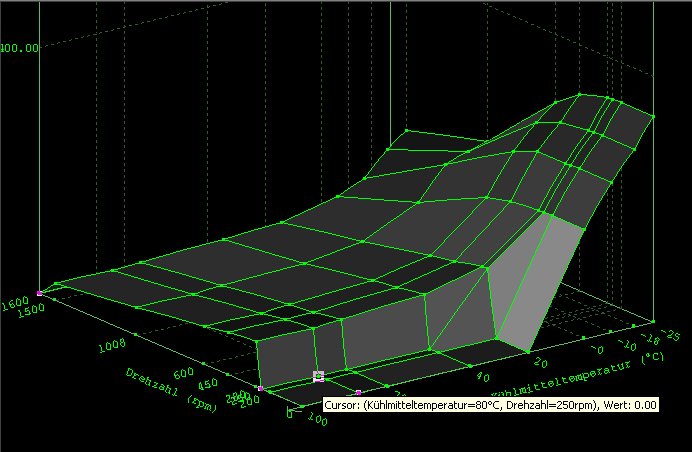Select the magenta handle right of the cursor marker

pyautogui.click(x=358, y=392)
